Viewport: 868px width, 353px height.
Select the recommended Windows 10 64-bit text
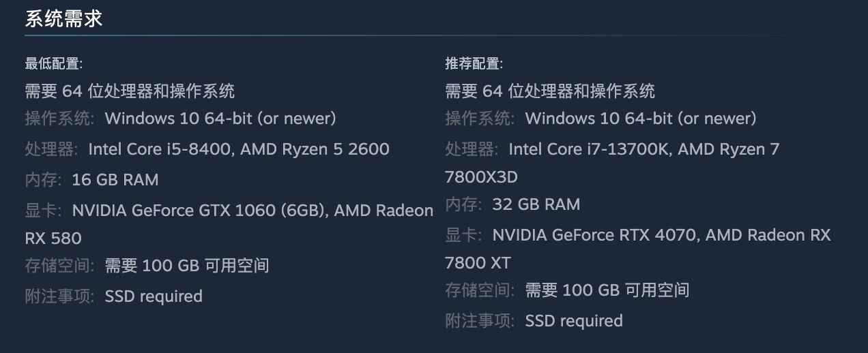[641, 119]
